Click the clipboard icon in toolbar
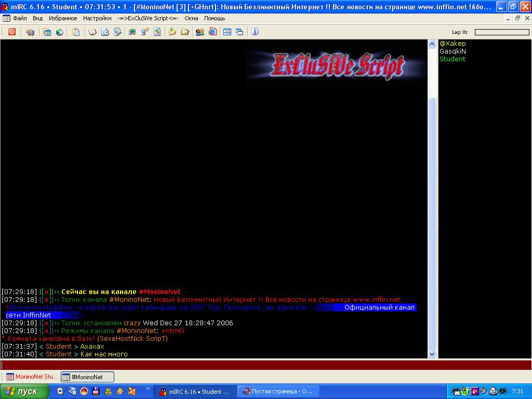The image size is (532, 399). click(x=76, y=32)
